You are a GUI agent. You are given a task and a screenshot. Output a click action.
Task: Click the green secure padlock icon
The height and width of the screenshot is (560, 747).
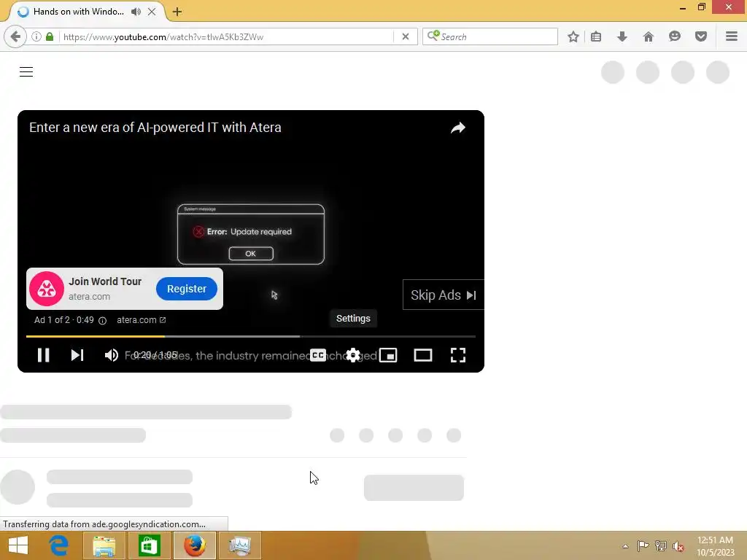(x=50, y=36)
